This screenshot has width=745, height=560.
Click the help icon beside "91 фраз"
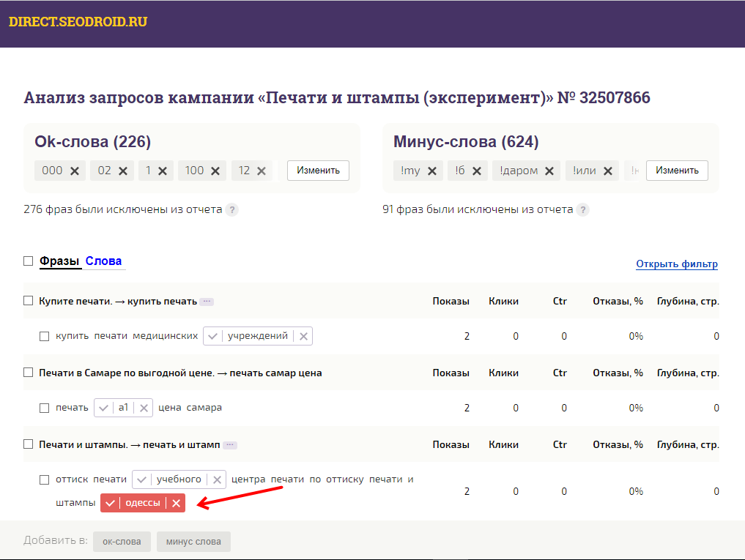[582, 210]
